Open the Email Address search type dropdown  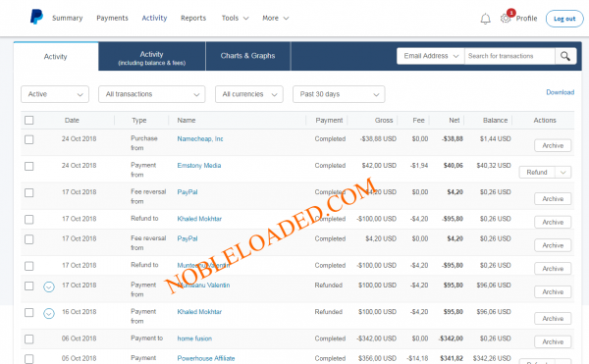click(431, 56)
